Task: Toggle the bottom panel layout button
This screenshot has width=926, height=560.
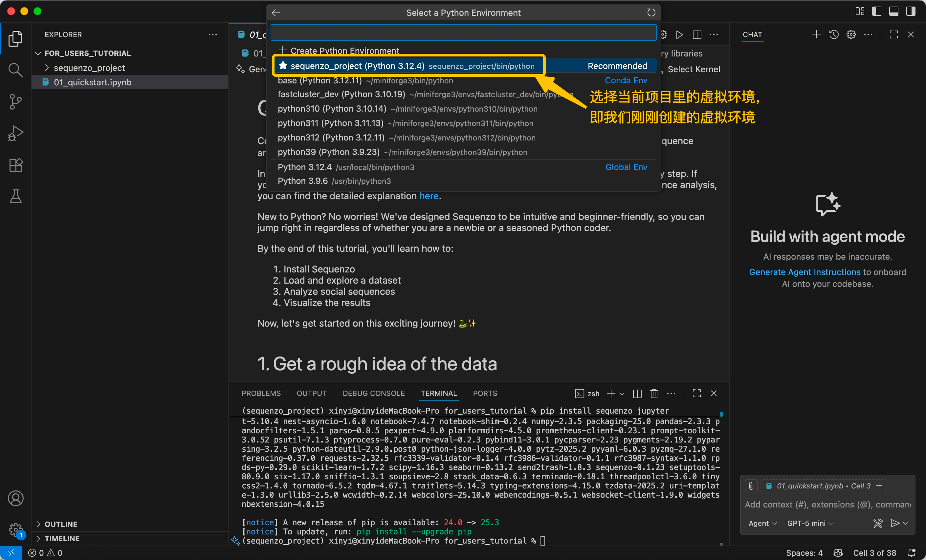Action: (x=894, y=11)
